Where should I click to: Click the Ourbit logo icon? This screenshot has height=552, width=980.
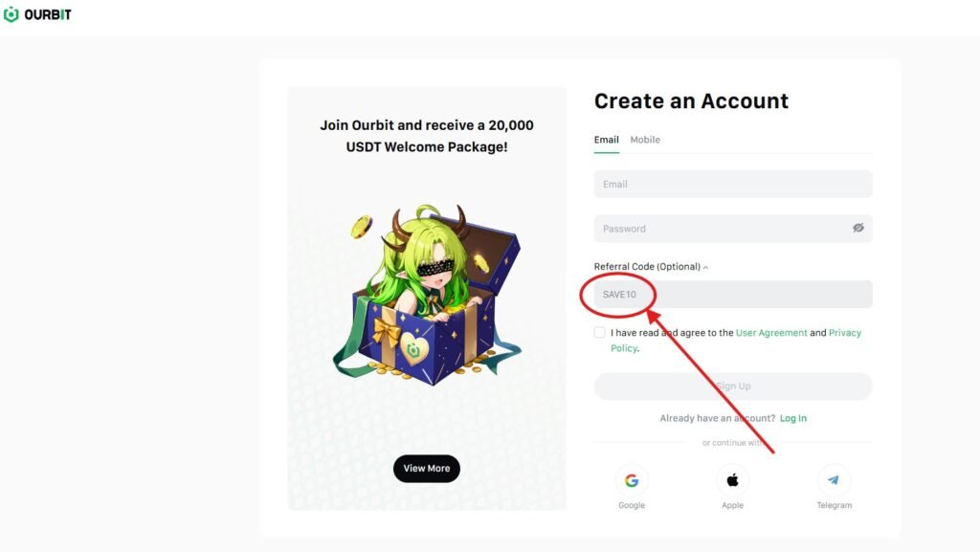11,15
